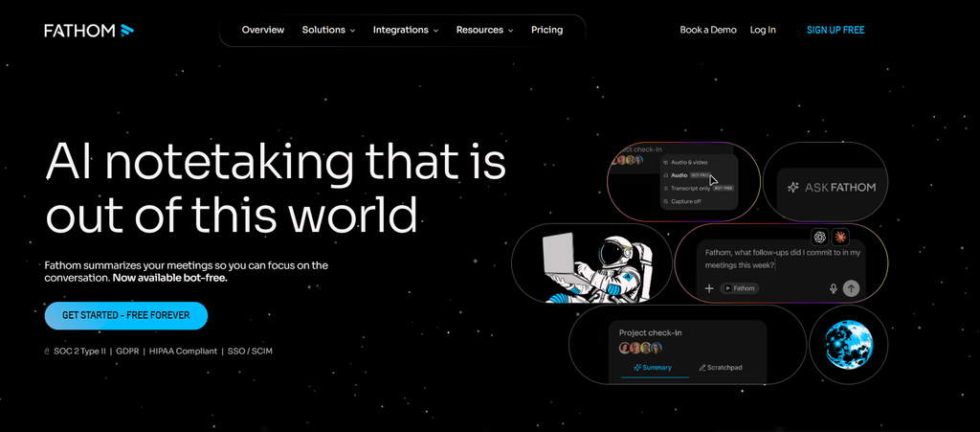980x432 pixels.
Task: Select the ChatGPT logo icon
Action: tap(819, 237)
